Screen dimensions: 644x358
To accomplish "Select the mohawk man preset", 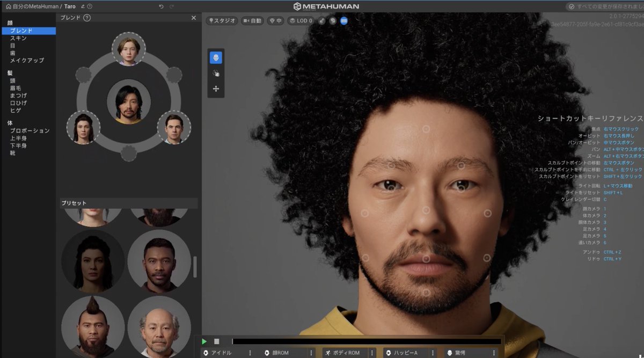I will pyautogui.click(x=93, y=327).
